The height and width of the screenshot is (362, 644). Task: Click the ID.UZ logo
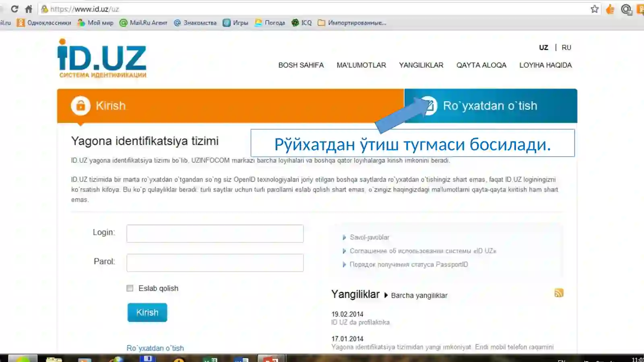point(102,59)
